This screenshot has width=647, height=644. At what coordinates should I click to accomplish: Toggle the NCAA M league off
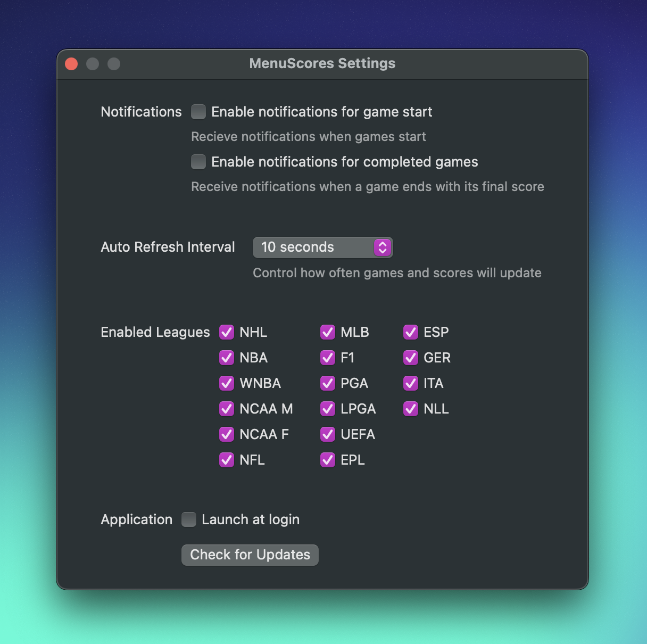pos(227,409)
